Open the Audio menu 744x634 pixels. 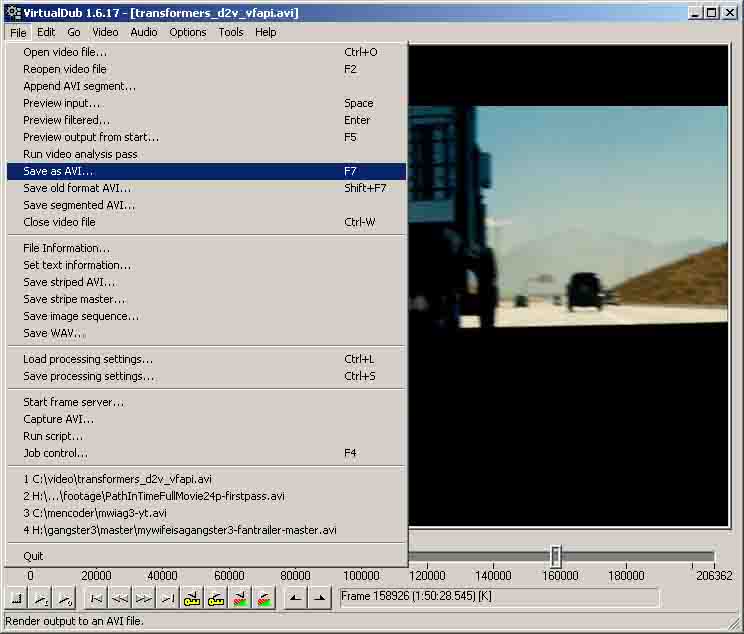144,32
